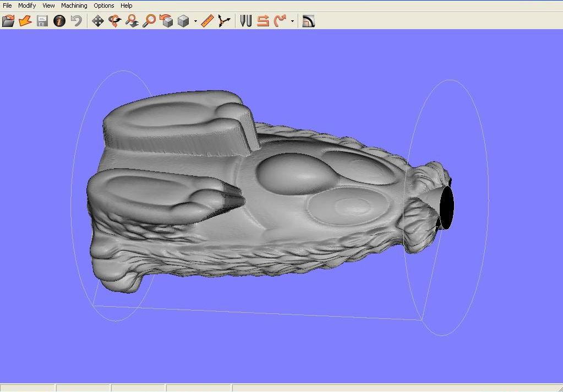
Task: Open the Options menu
Action: [x=103, y=5]
